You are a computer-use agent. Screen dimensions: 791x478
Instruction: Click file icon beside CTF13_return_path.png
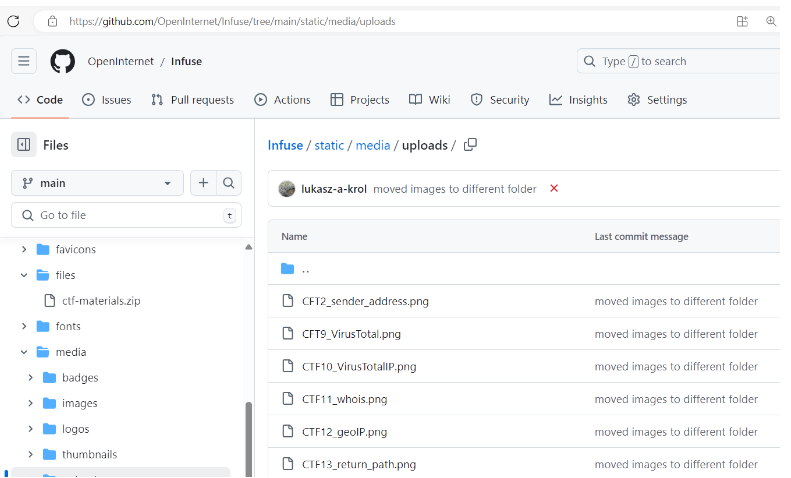288,464
